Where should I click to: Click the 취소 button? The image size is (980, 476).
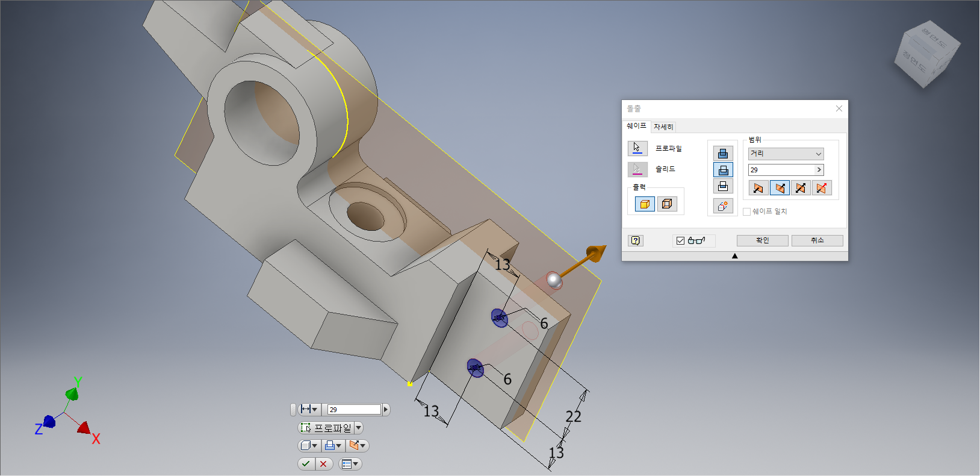coord(817,240)
